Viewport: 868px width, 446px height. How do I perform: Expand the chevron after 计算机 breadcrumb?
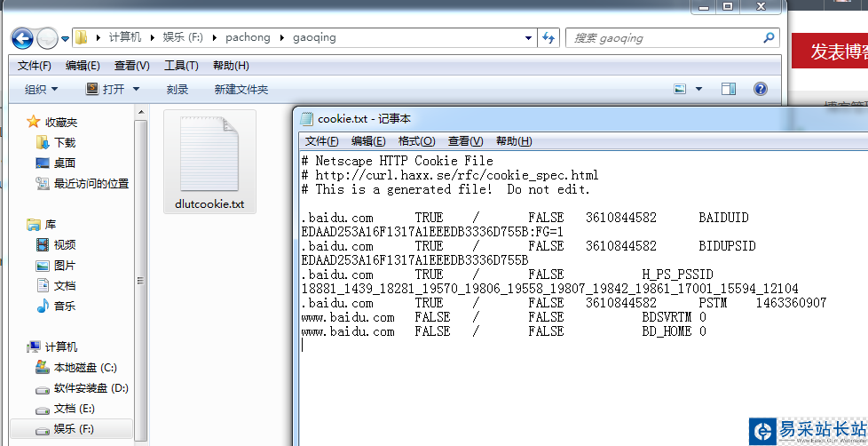click(x=153, y=37)
